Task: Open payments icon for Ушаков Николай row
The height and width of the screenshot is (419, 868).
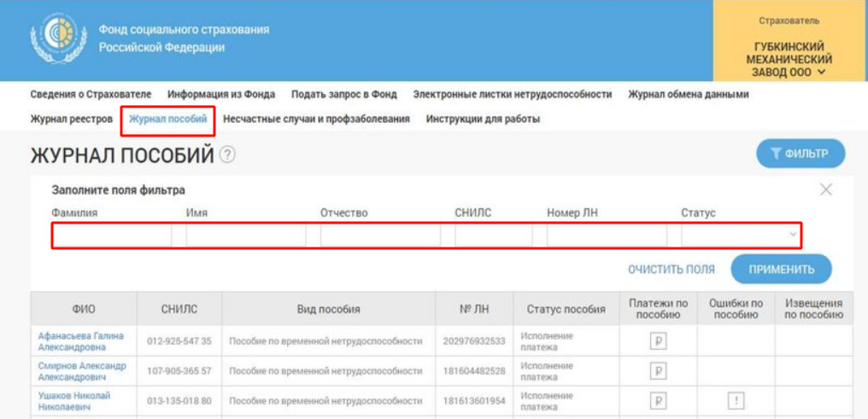Action: tap(658, 401)
